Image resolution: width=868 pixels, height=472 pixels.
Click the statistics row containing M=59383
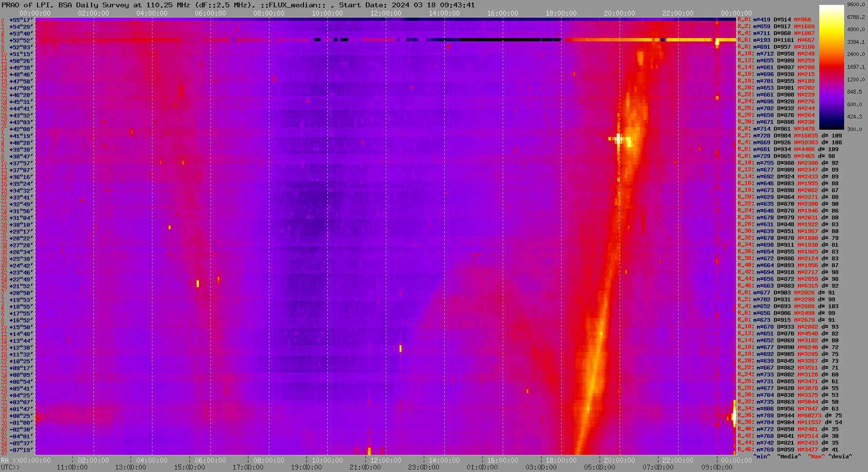pyautogui.click(x=790, y=143)
